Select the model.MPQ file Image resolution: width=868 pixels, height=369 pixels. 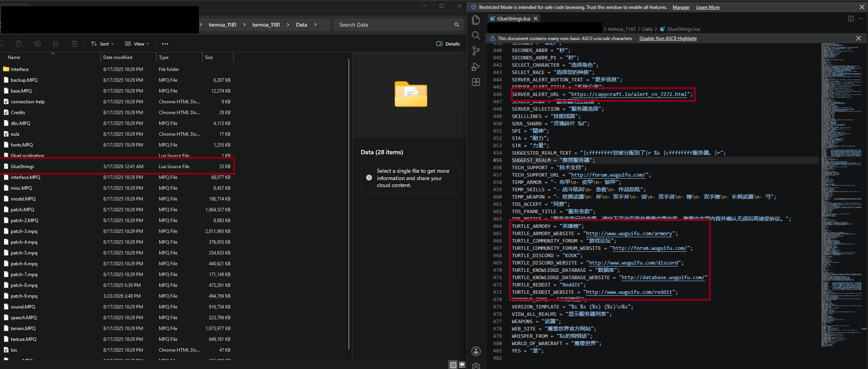pyautogui.click(x=23, y=199)
